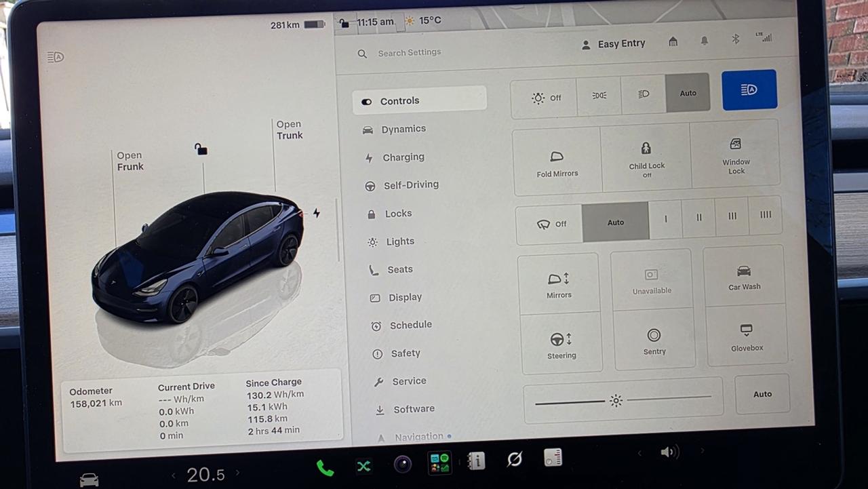This screenshot has height=489, width=868.
Task: Tap the green phone icon in bottom bar
Action: click(x=325, y=468)
